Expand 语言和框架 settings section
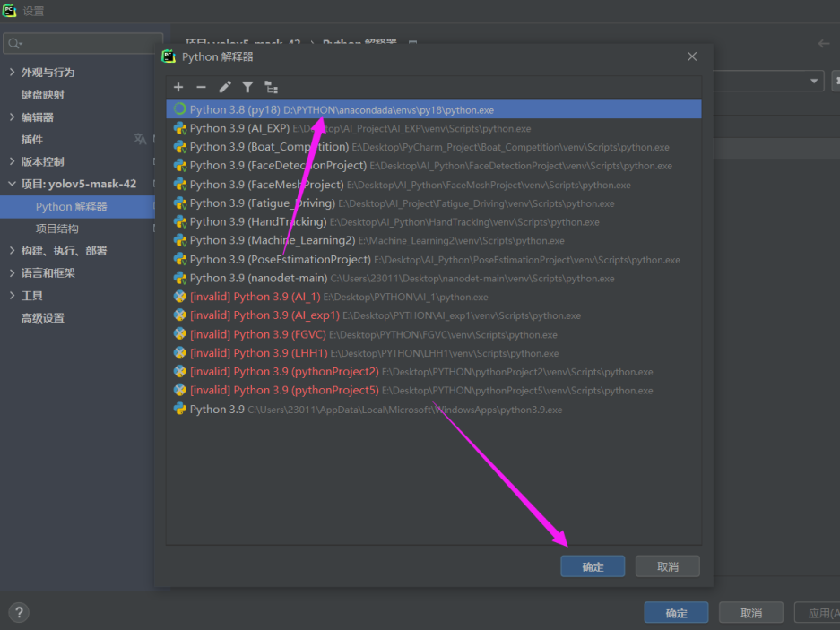Image resolution: width=840 pixels, height=630 pixels. coord(12,273)
